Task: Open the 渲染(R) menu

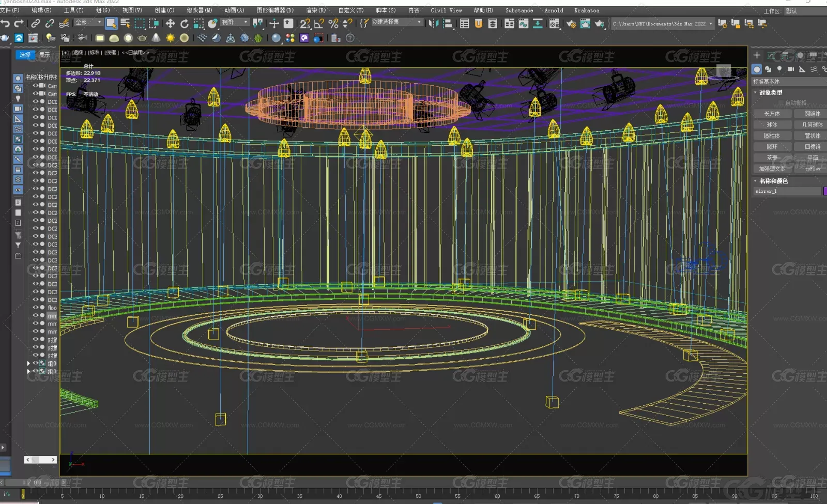Action: pos(316,10)
